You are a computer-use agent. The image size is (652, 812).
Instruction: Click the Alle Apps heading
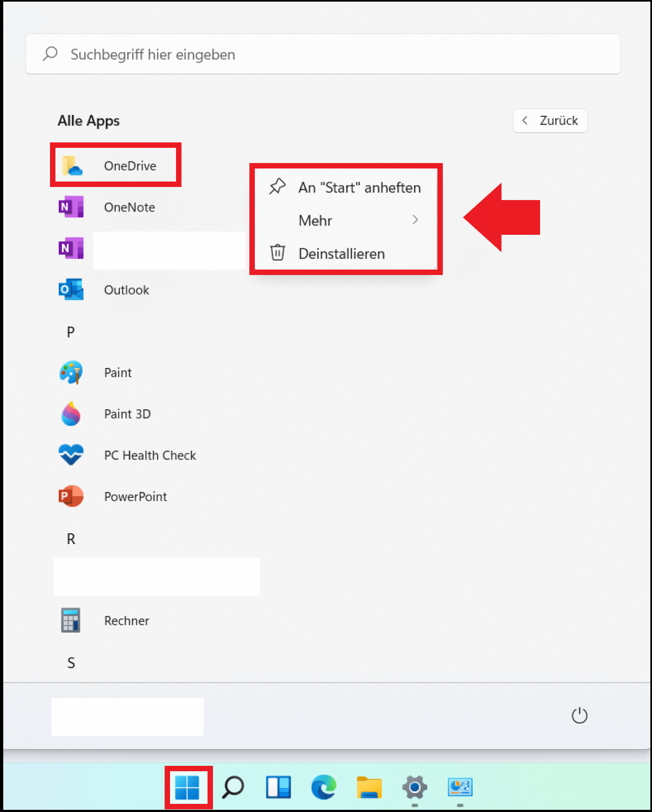[89, 121]
